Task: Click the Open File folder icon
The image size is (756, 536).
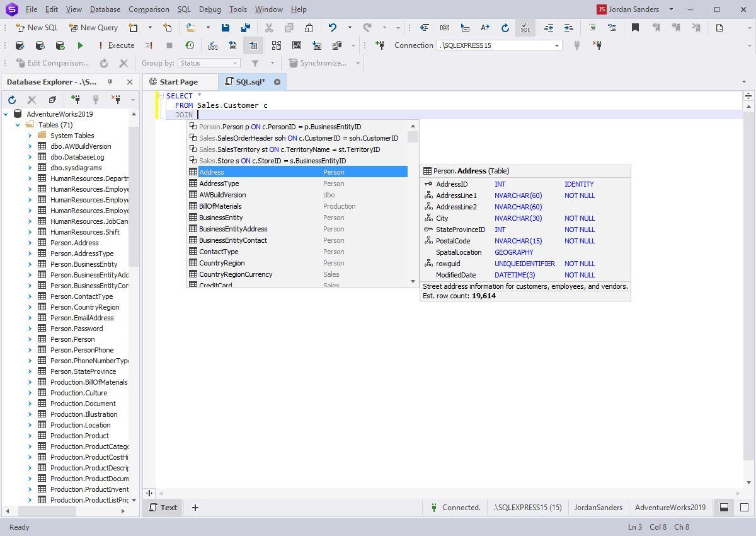Action: pos(190,28)
